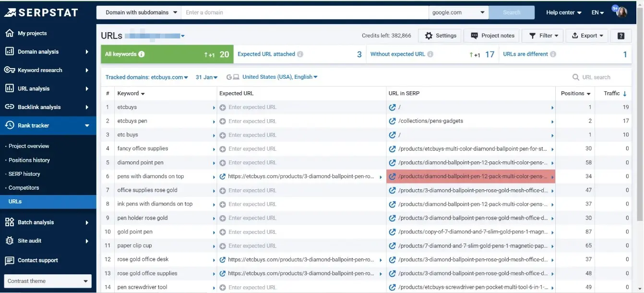
Task: Click the question mark help button
Action: pos(621,36)
